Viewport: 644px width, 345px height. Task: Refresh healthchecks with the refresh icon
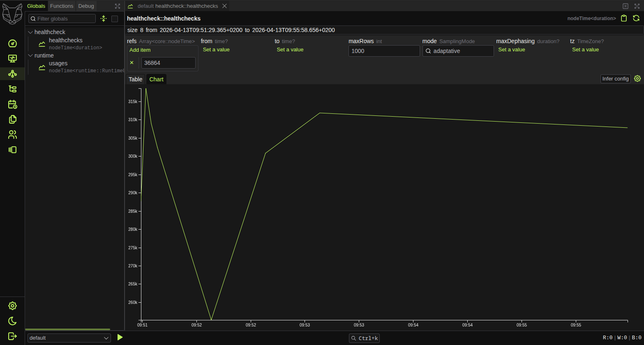(x=636, y=18)
